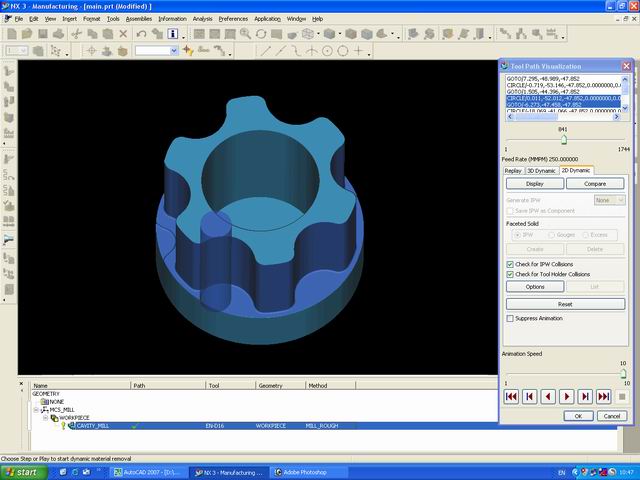Image resolution: width=640 pixels, height=480 pixels.
Task: Uncheck Check for Tool Holder Collisions
Action: click(510, 274)
